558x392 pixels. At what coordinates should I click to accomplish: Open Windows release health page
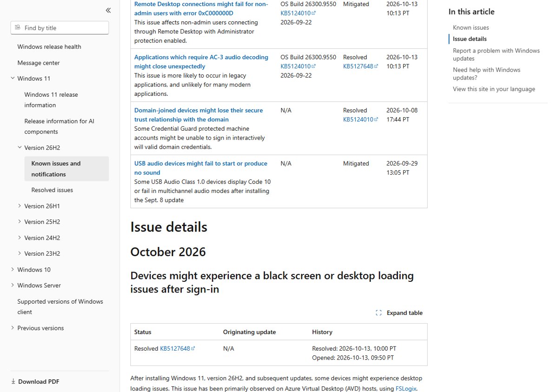click(x=49, y=47)
